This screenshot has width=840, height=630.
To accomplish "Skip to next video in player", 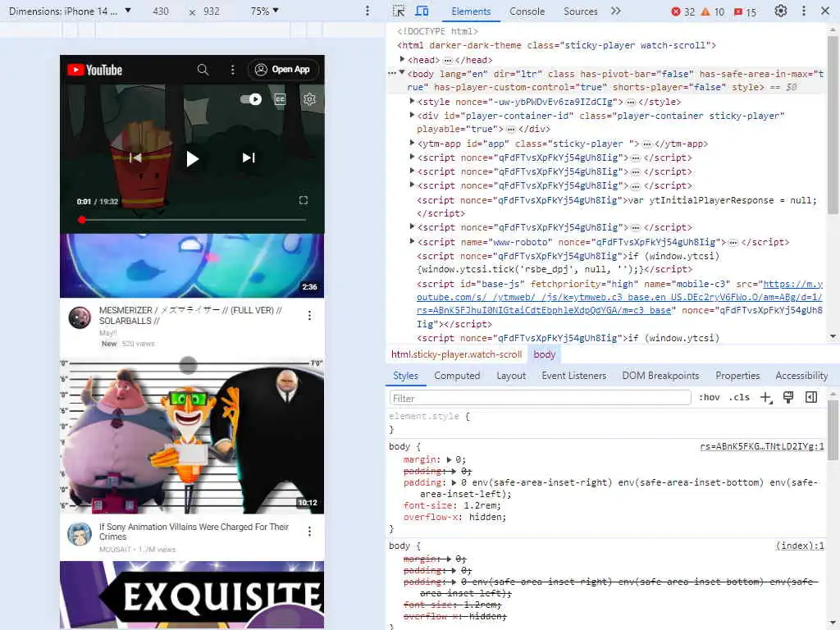I will pos(249,157).
